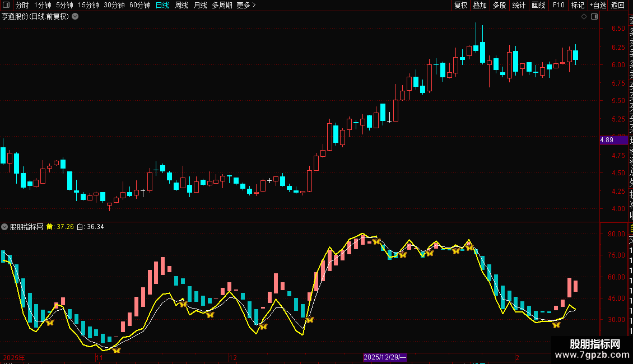633x364 pixels.
Task: Switch to the 周线 weekly chart
Action: point(181,5)
